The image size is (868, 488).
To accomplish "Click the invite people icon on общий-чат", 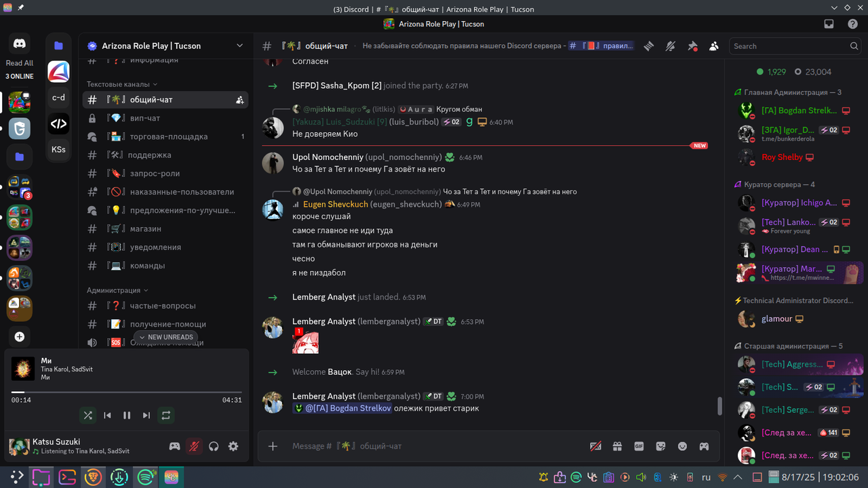I will [239, 100].
